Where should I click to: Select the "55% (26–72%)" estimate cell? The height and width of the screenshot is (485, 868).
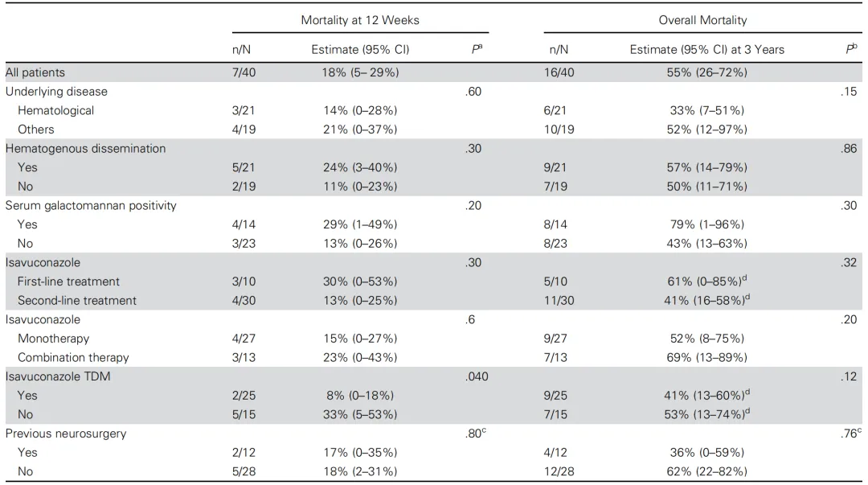pyautogui.click(x=708, y=72)
